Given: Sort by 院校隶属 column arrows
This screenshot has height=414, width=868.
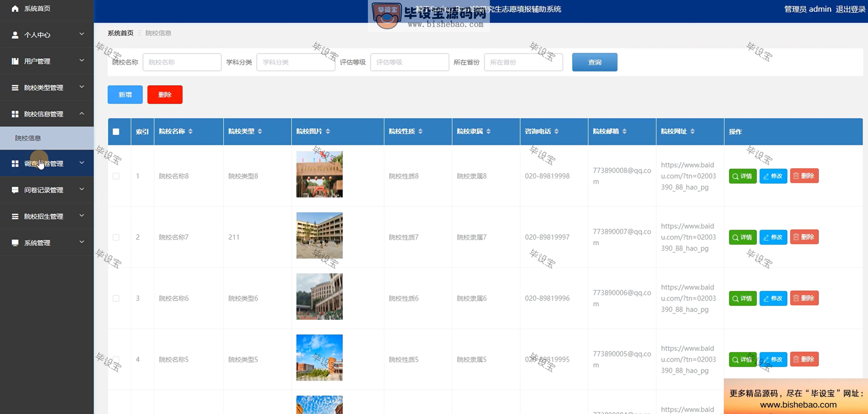Looking at the screenshot, I should pyautogui.click(x=488, y=131).
